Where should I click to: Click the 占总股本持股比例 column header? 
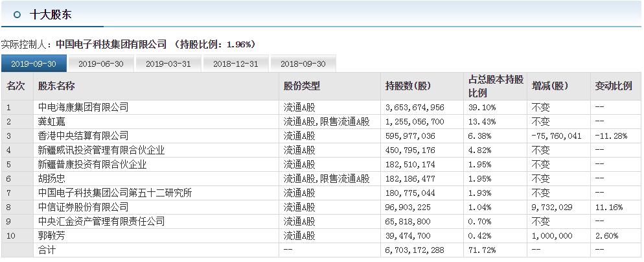[x=496, y=86]
